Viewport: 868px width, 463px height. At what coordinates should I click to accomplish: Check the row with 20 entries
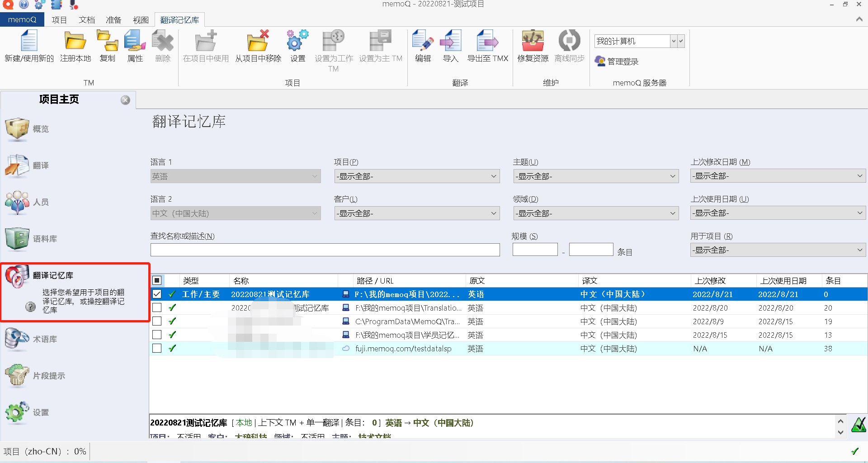(157, 307)
